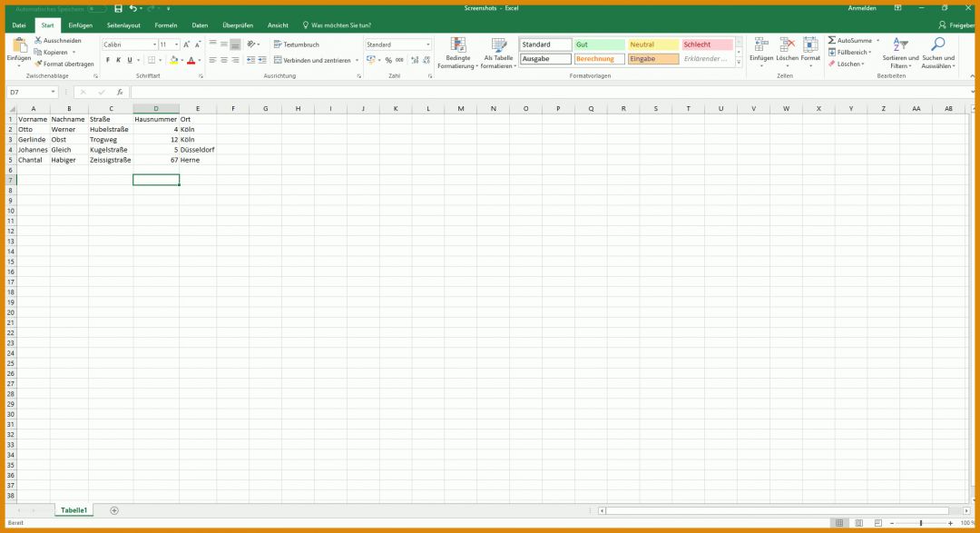Align text right

tap(235, 60)
